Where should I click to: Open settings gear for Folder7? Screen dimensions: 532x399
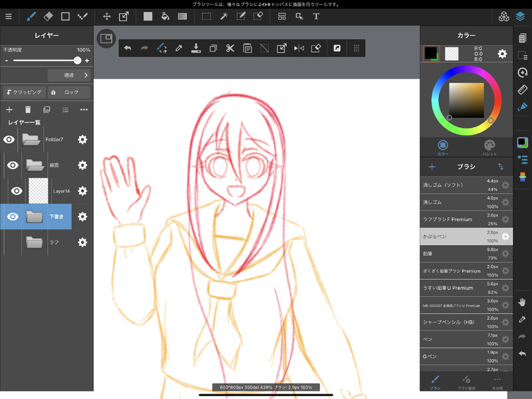(83, 139)
